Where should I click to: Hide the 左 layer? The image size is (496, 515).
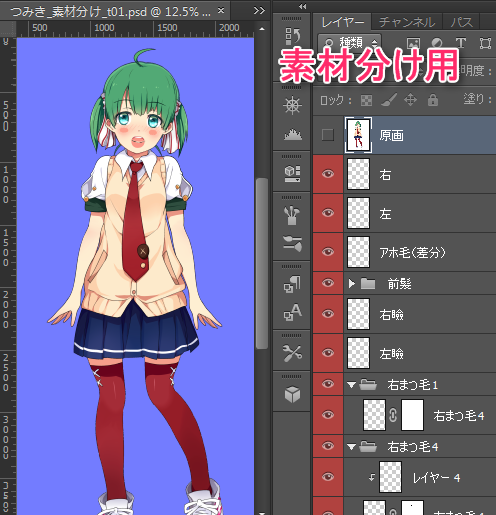tap(328, 213)
